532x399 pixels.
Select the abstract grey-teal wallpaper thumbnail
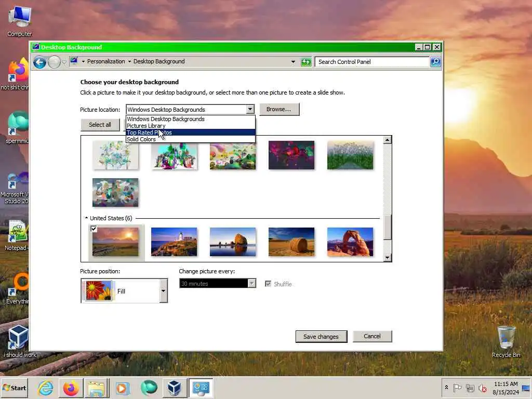115,192
